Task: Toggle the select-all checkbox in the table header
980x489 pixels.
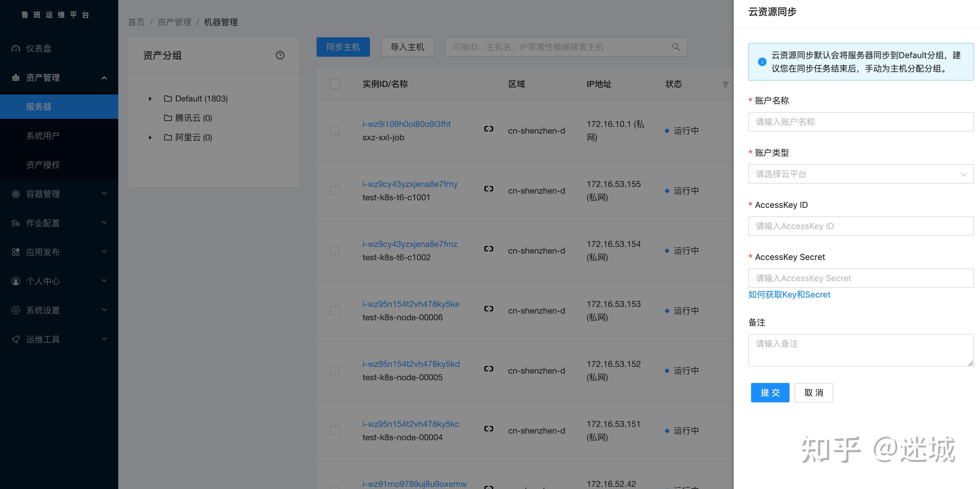Action: 334,84
